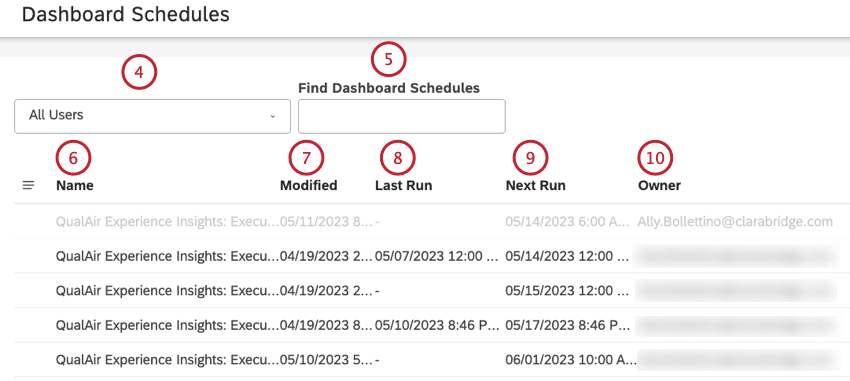Select next run 05/14/2023 12:00 cell

click(567, 256)
